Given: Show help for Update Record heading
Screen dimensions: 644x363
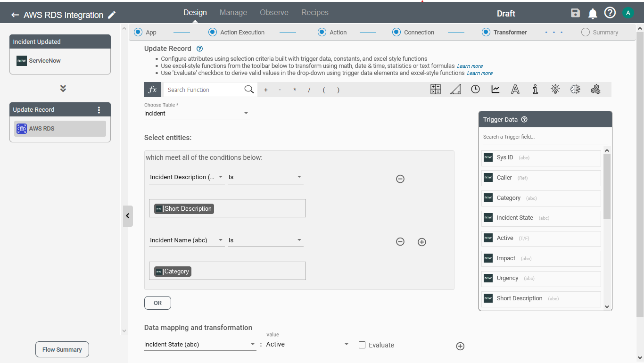Looking at the screenshot, I should click(199, 49).
